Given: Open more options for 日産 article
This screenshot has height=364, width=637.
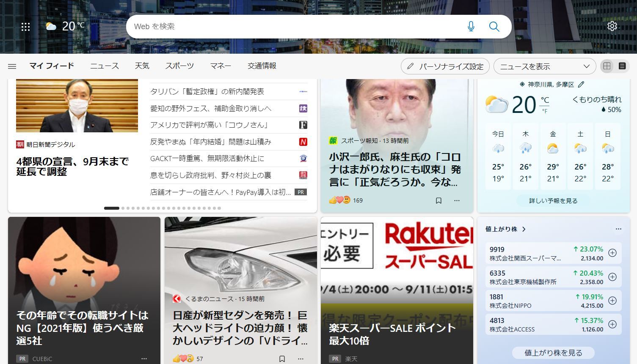Looking at the screenshot, I should click(x=301, y=359).
